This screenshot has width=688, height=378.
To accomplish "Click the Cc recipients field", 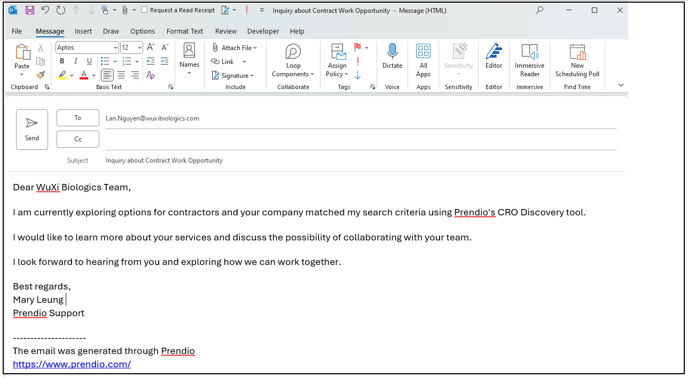I will (x=361, y=140).
